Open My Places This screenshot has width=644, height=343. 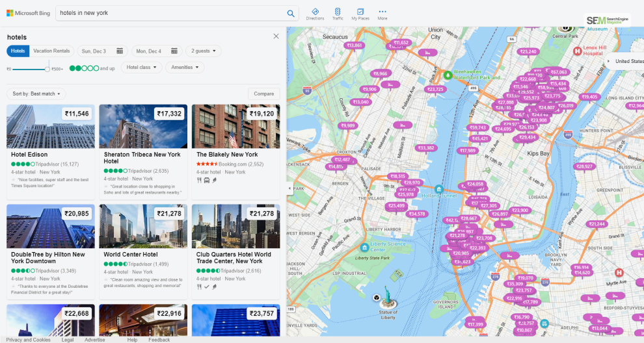pyautogui.click(x=360, y=14)
